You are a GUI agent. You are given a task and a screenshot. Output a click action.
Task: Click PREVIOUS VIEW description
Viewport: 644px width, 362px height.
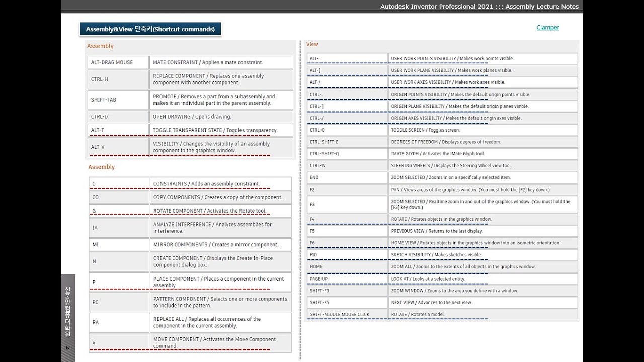(x=483, y=231)
